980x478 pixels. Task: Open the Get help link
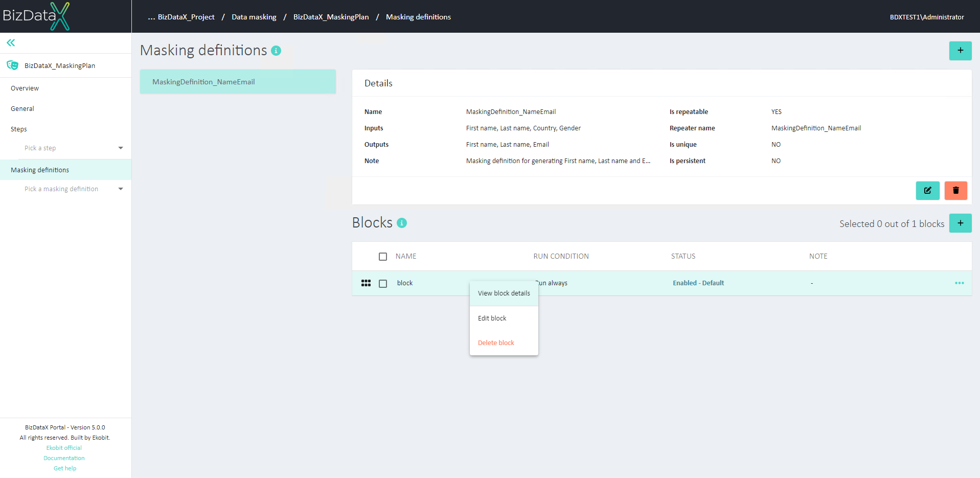point(65,468)
